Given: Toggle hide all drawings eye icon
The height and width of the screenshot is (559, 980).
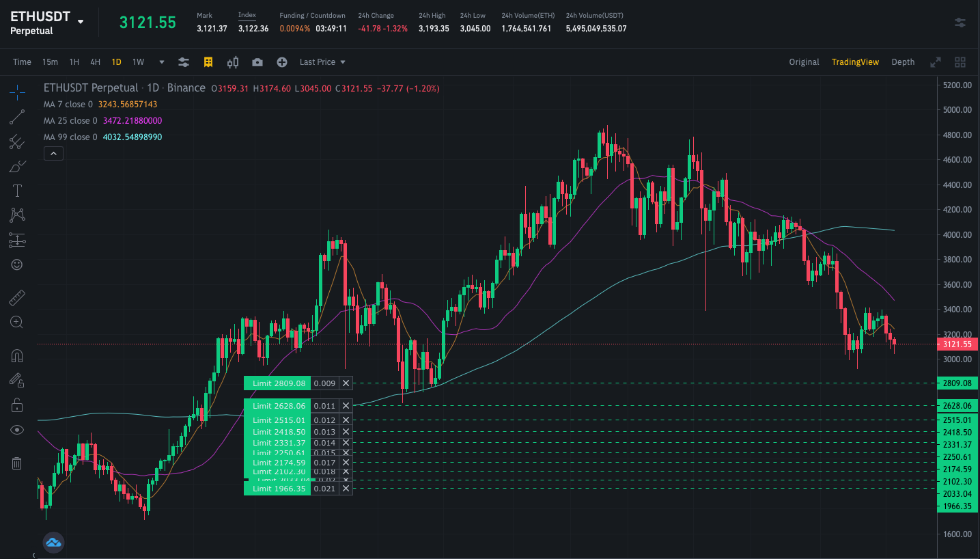Looking at the screenshot, I should click(x=17, y=430).
